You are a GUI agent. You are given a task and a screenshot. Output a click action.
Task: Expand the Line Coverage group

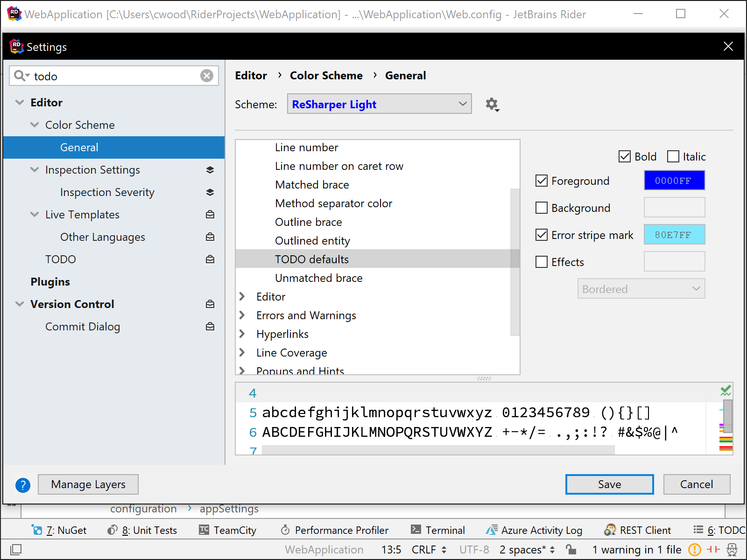(x=242, y=352)
